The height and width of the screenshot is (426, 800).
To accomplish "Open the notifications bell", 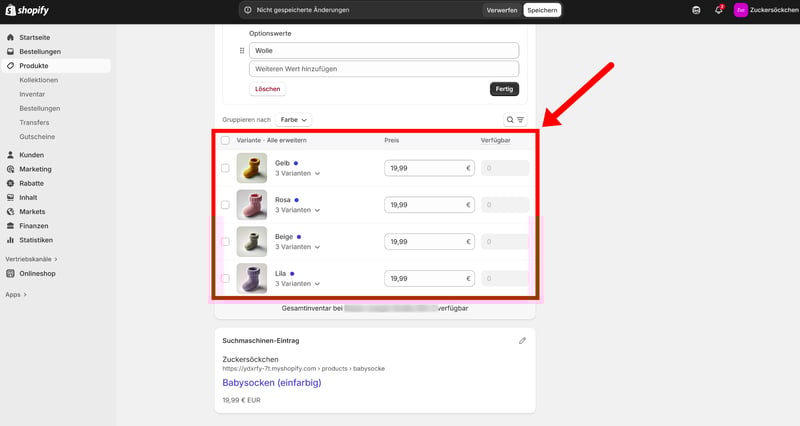I will click(x=718, y=10).
